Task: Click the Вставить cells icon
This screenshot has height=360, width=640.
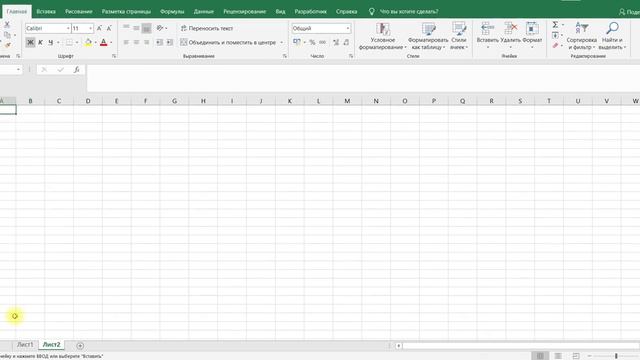Action: (487, 29)
